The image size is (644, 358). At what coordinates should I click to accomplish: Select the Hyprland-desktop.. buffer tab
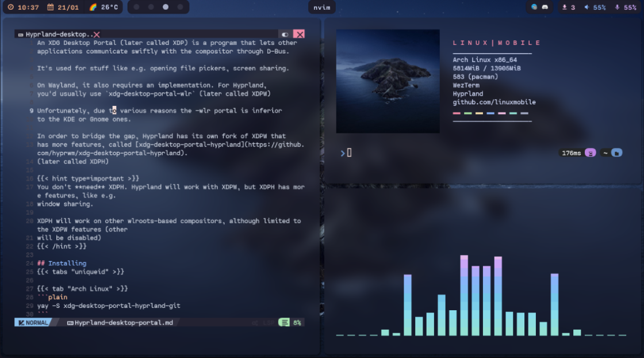(x=56, y=35)
